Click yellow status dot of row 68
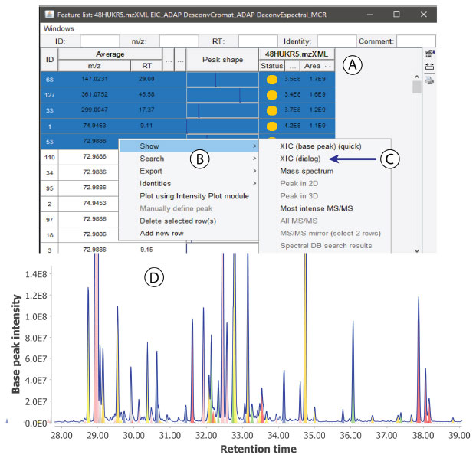 (x=271, y=79)
